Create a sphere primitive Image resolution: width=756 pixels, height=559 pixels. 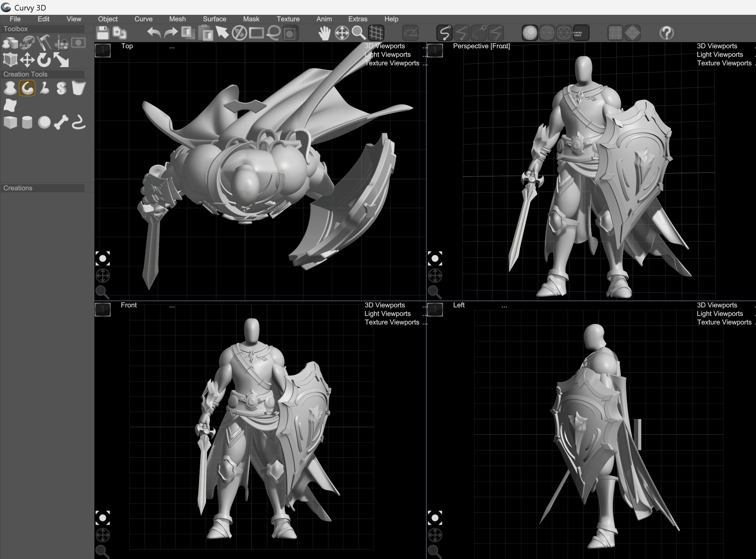(x=44, y=122)
